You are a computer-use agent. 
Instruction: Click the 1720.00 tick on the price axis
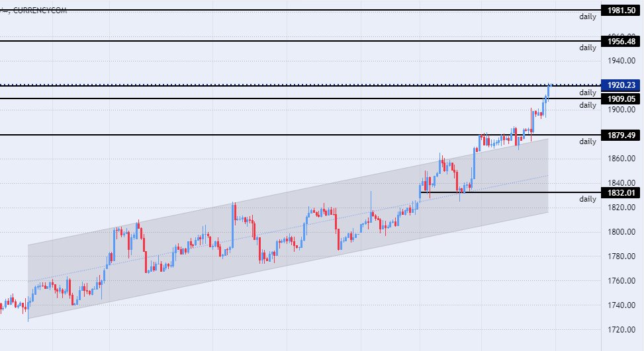click(x=621, y=330)
